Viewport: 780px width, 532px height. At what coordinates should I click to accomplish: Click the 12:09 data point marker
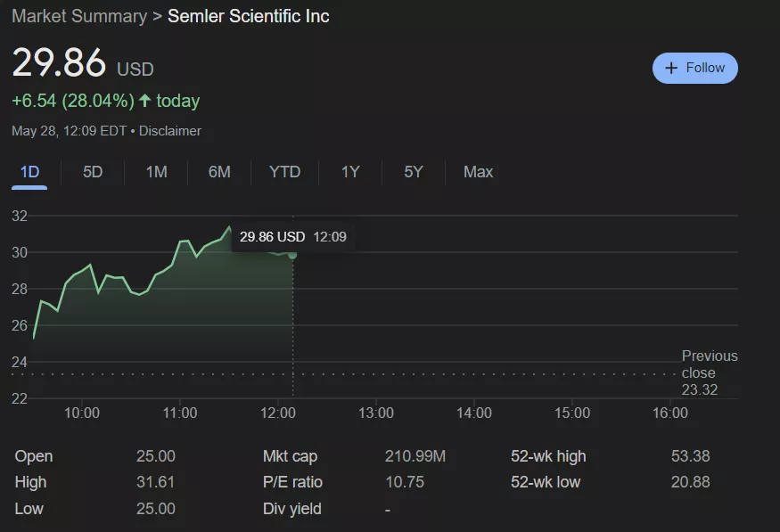coord(292,255)
